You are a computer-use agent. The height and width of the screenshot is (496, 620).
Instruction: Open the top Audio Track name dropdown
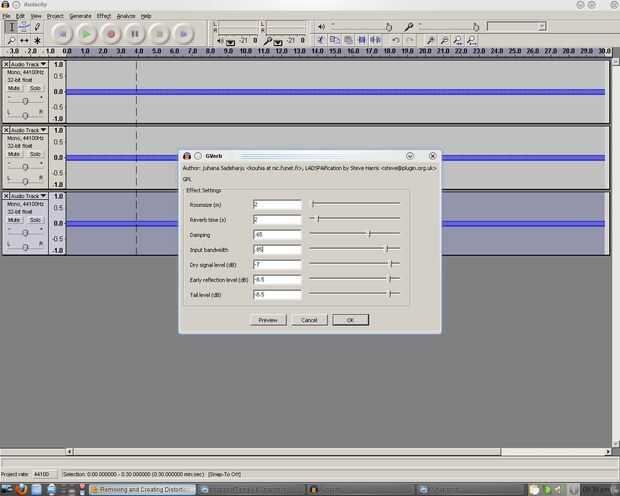28,64
